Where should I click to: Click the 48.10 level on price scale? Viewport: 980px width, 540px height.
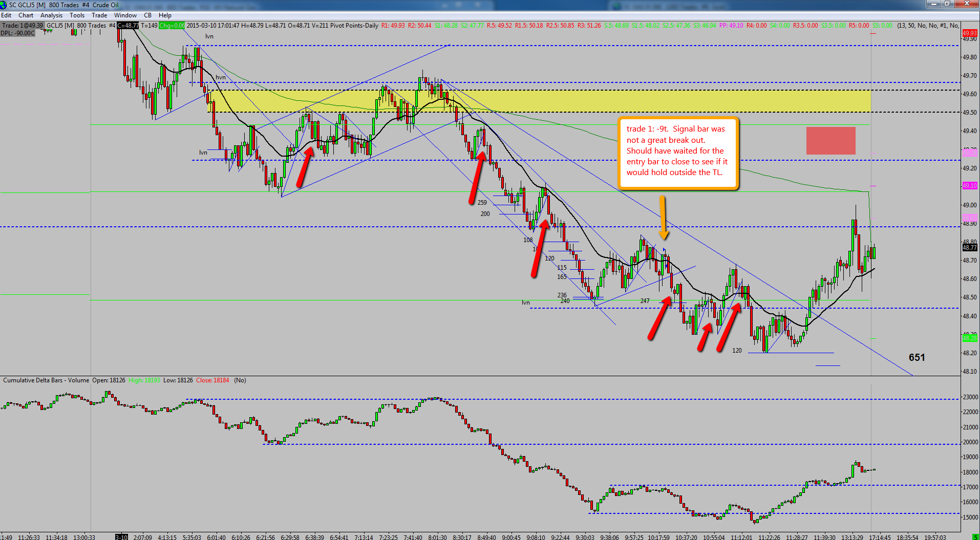[x=970, y=372]
